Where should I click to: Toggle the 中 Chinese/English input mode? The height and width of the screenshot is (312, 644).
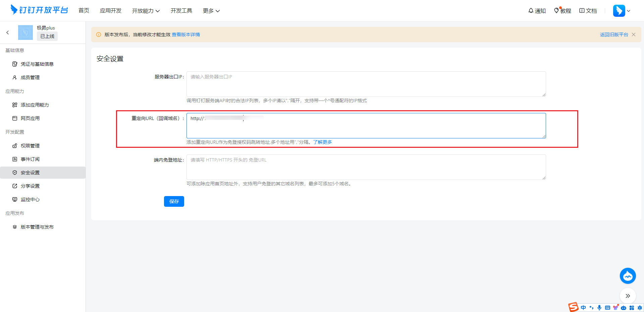tap(583, 308)
